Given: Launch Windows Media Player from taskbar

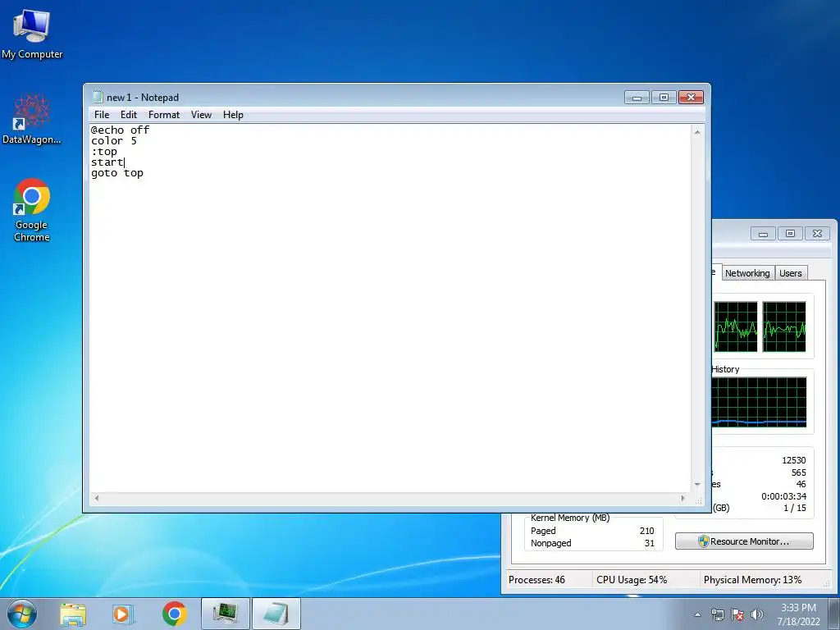Looking at the screenshot, I should pos(123,614).
